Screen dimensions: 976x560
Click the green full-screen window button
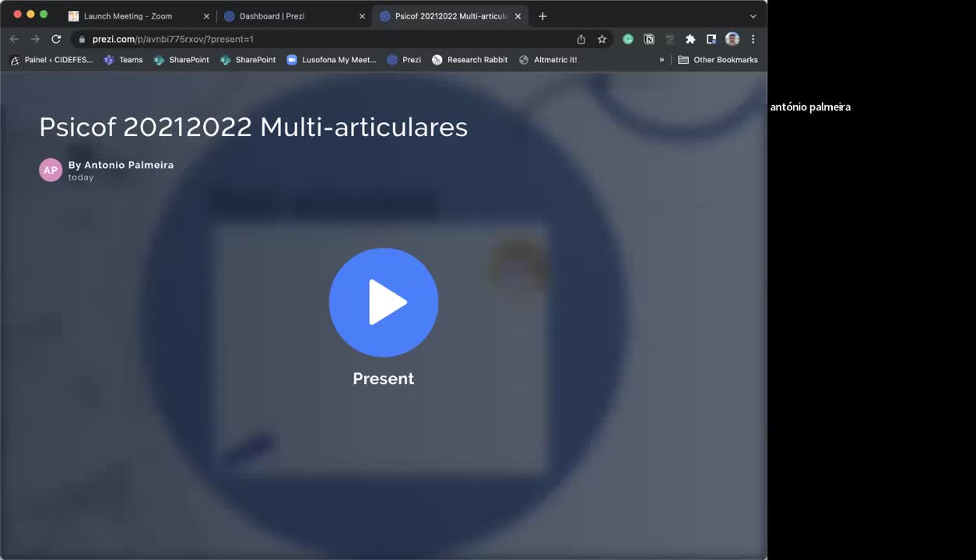44,15
